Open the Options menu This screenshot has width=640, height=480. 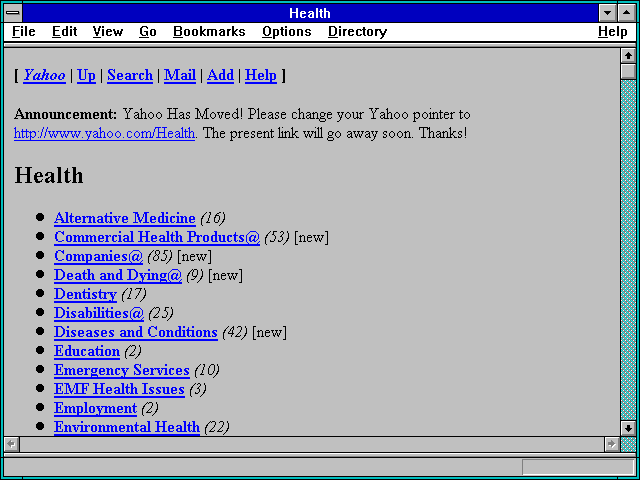[x=287, y=32]
